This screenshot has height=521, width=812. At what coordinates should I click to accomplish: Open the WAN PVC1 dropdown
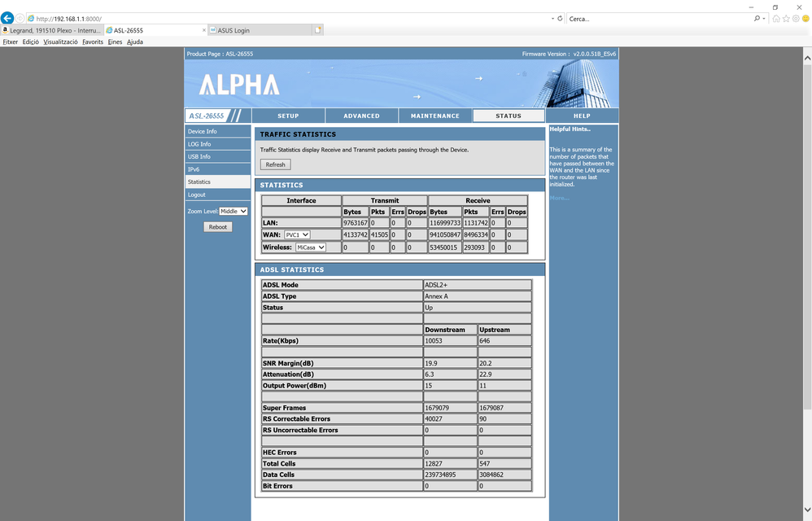pos(296,235)
